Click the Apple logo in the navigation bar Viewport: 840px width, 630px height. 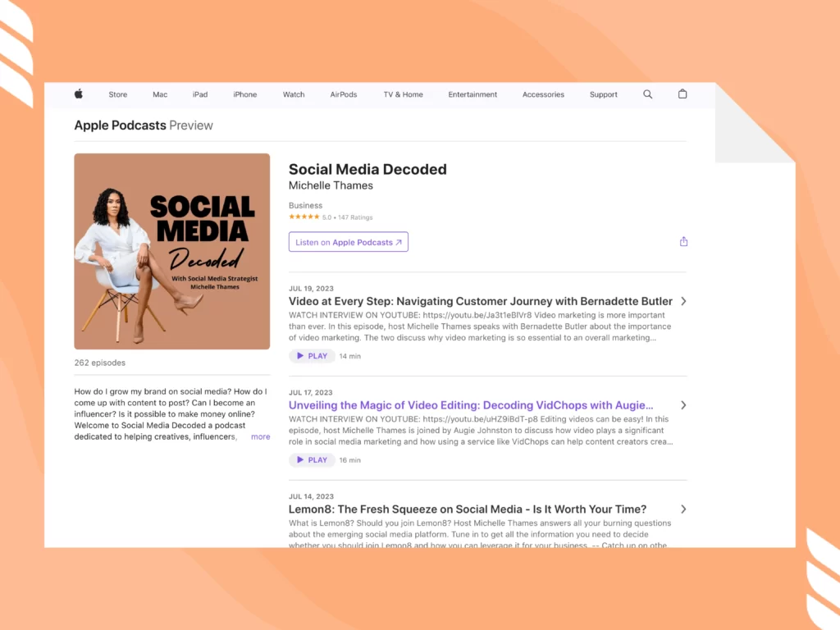point(78,94)
